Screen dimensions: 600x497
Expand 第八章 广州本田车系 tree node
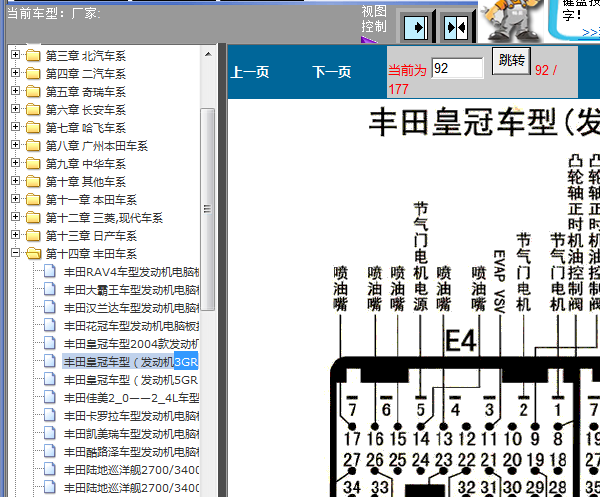(15, 144)
